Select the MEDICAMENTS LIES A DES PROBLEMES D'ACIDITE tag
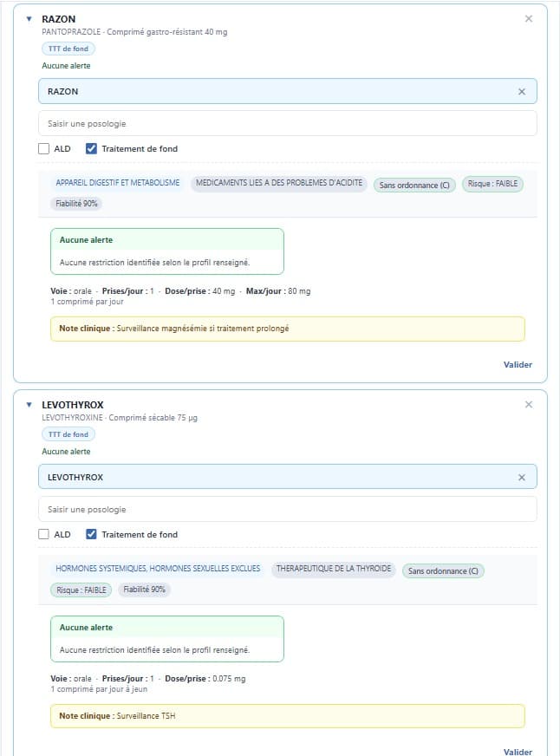Viewport: 560px width, 756px height. (x=278, y=183)
